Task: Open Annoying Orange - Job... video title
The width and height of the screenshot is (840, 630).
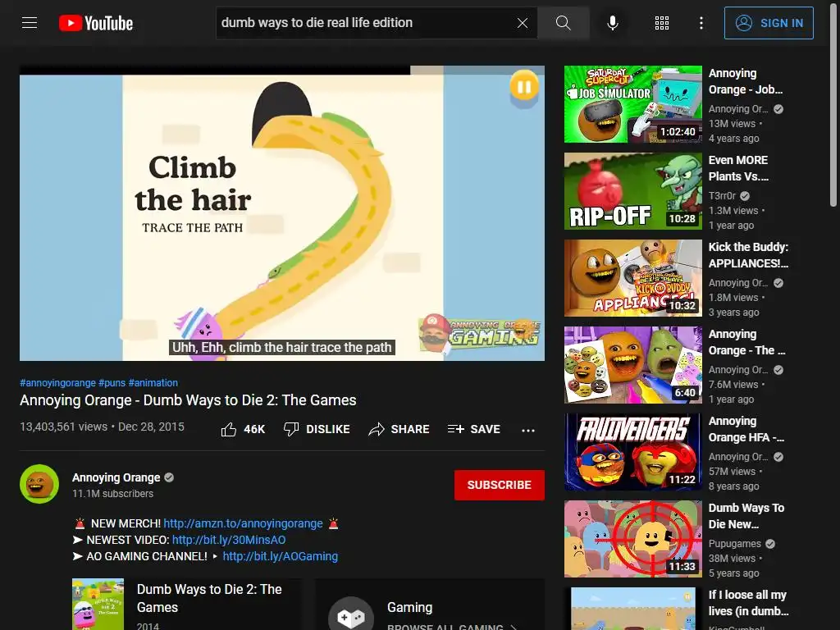Action: pyautogui.click(x=746, y=81)
